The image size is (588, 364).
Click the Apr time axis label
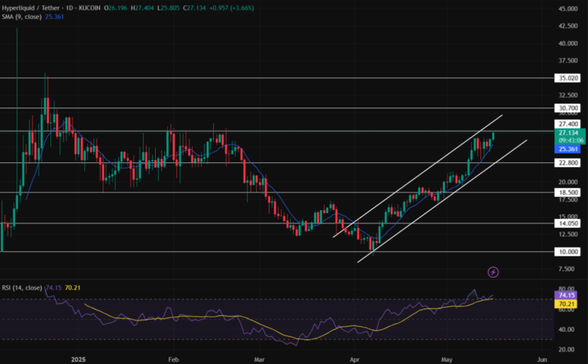pyautogui.click(x=355, y=359)
